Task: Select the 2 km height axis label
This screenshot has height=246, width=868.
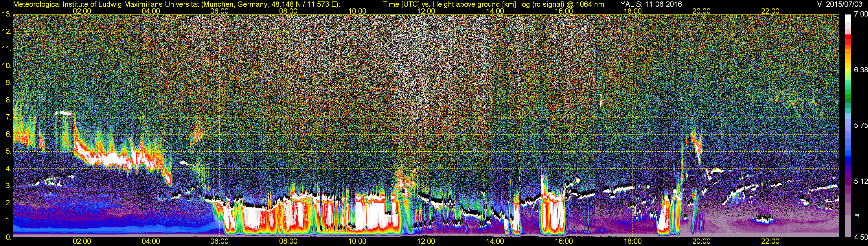Action: [8, 203]
